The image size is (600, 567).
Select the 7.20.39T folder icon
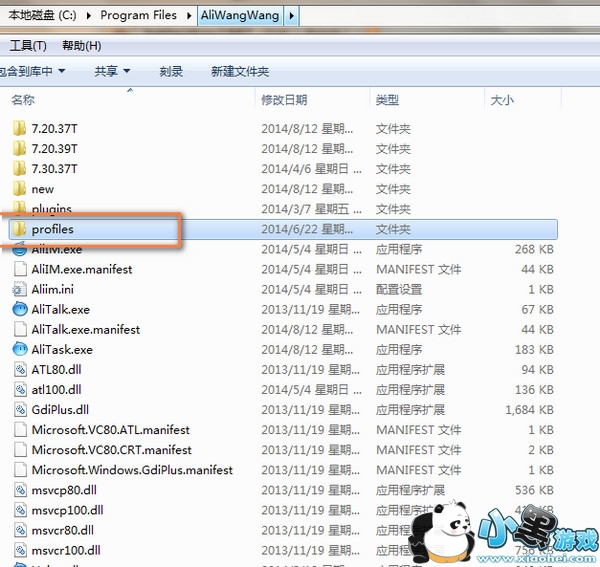point(19,148)
